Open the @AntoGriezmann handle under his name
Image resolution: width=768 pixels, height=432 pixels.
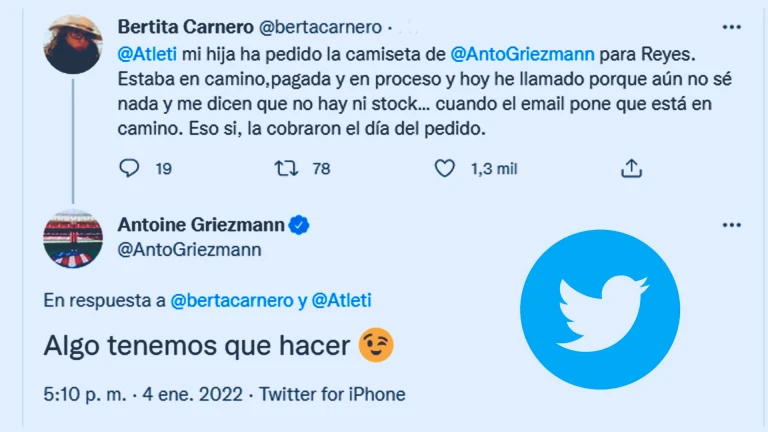(190, 250)
